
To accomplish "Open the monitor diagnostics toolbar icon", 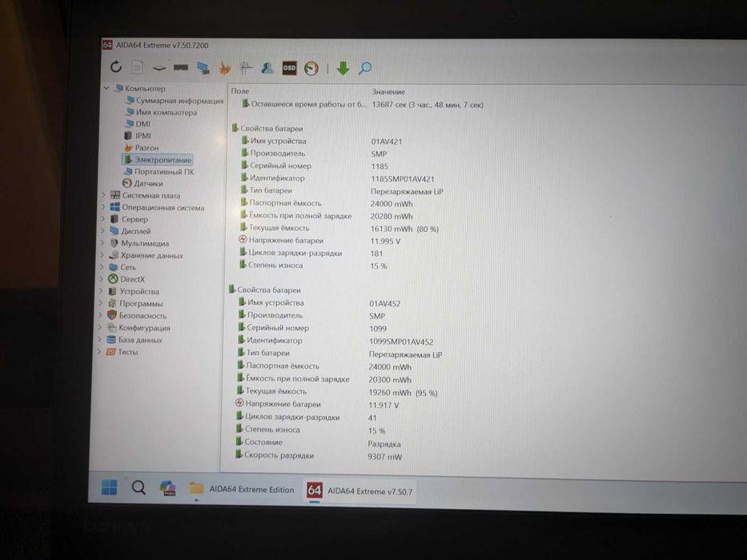I will (203, 68).
